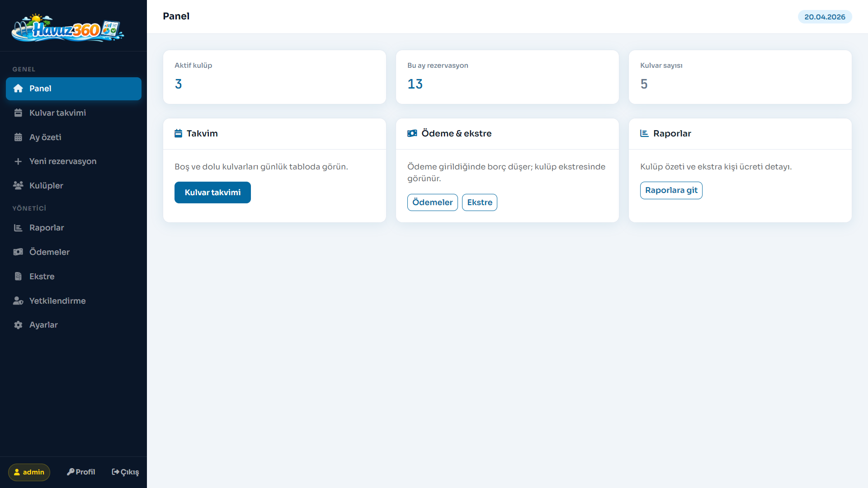Click the home icon beside Panel

[x=18, y=89]
